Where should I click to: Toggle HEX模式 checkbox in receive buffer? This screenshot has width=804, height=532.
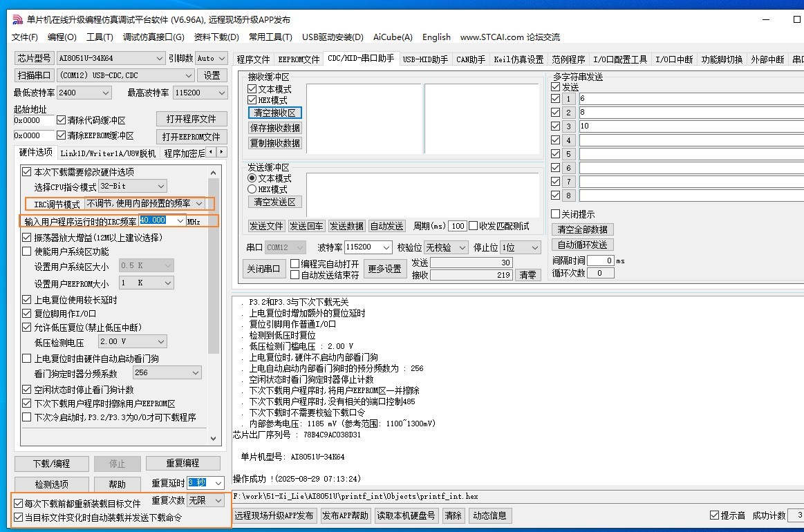point(252,100)
